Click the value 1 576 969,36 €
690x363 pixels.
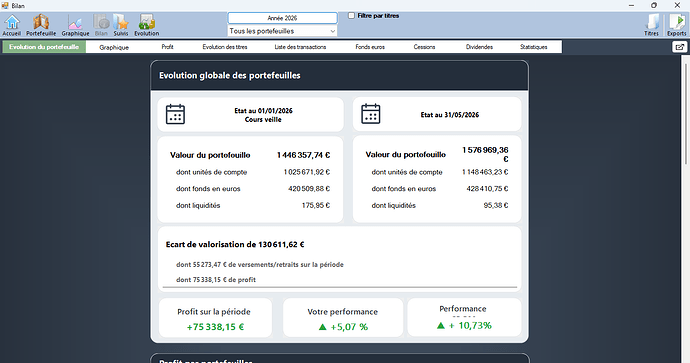pos(485,154)
